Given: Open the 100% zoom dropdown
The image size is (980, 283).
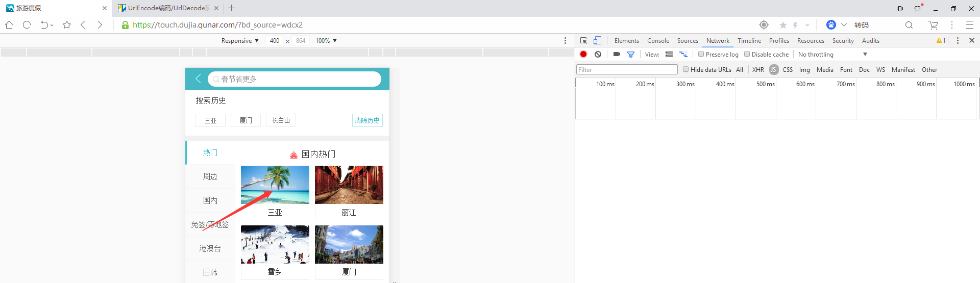Looking at the screenshot, I should point(326,41).
